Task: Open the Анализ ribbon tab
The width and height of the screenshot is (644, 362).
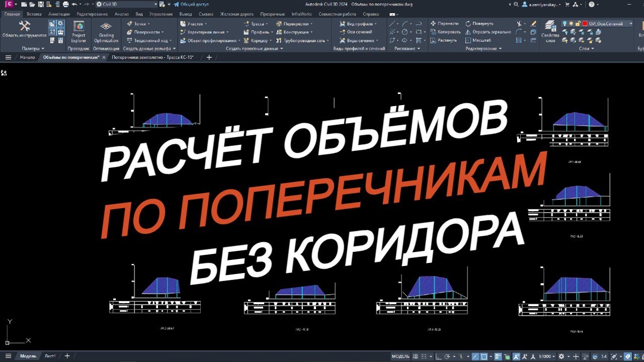Action: tap(121, 14)
